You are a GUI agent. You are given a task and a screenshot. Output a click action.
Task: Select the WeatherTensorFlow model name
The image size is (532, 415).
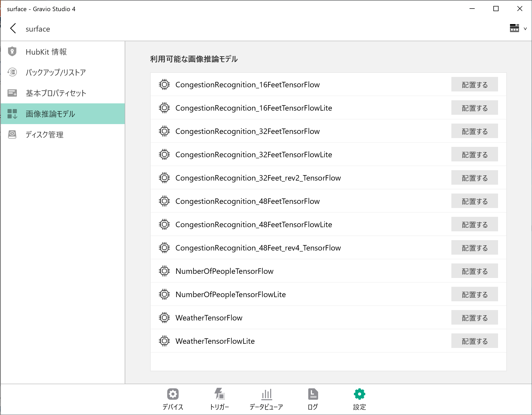[x=209, y=318]
